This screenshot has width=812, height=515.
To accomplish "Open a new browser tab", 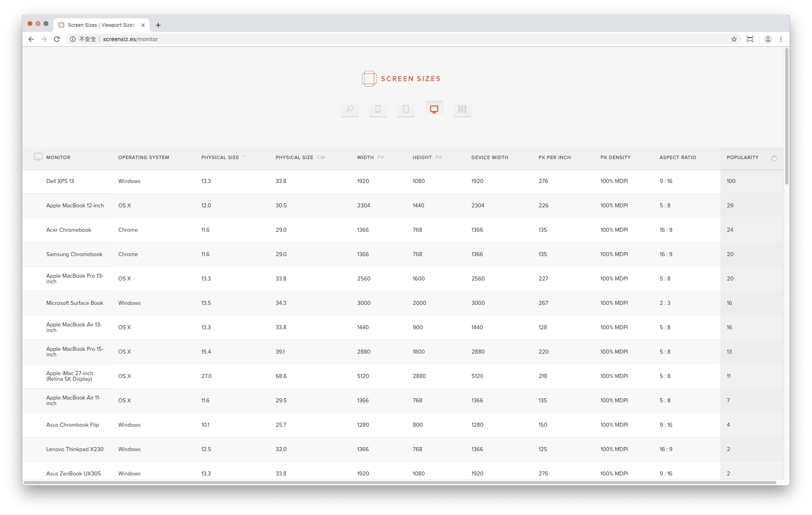I will 158,25.
